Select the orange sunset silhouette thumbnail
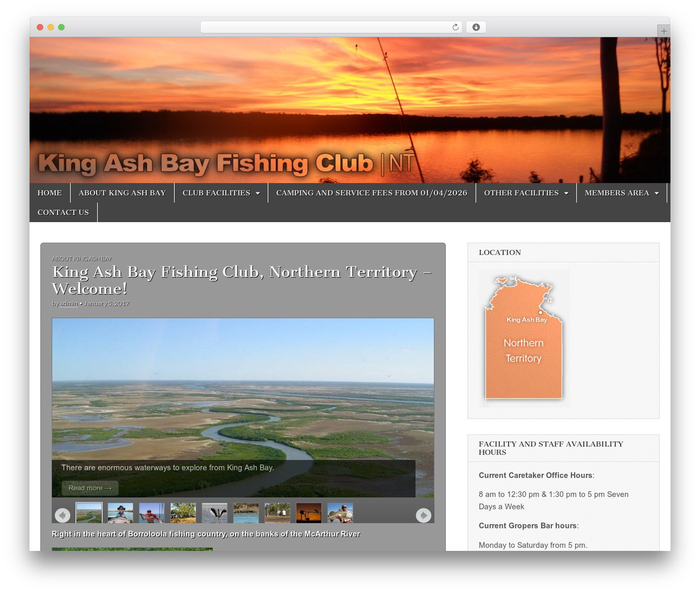This screenshot has width=700, height=593. 309,513
